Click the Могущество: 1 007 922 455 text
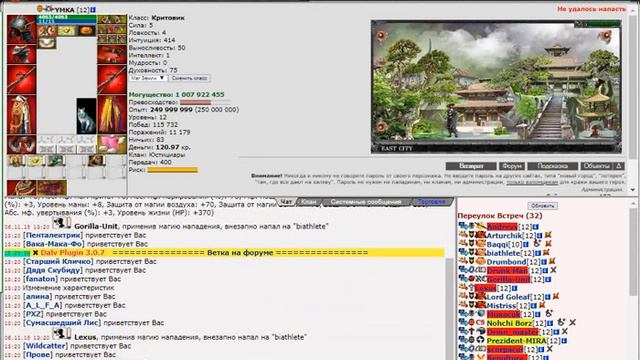 click(176, 95)
